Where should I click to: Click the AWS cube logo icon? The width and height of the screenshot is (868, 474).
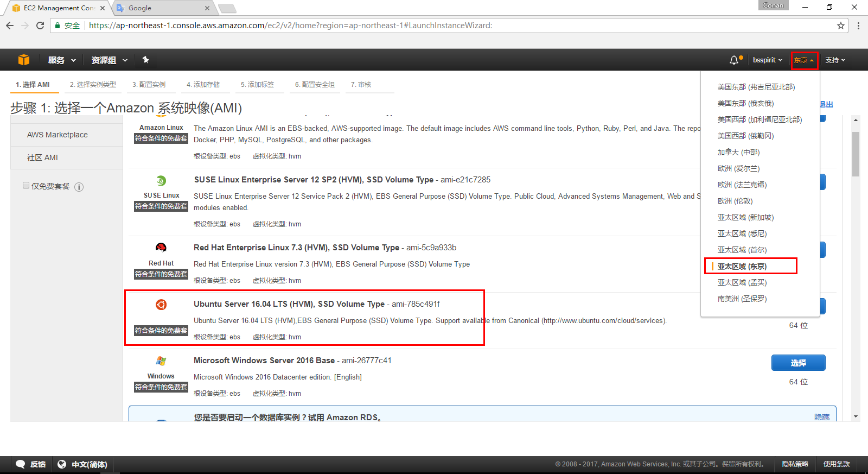[x=24, y=60]
